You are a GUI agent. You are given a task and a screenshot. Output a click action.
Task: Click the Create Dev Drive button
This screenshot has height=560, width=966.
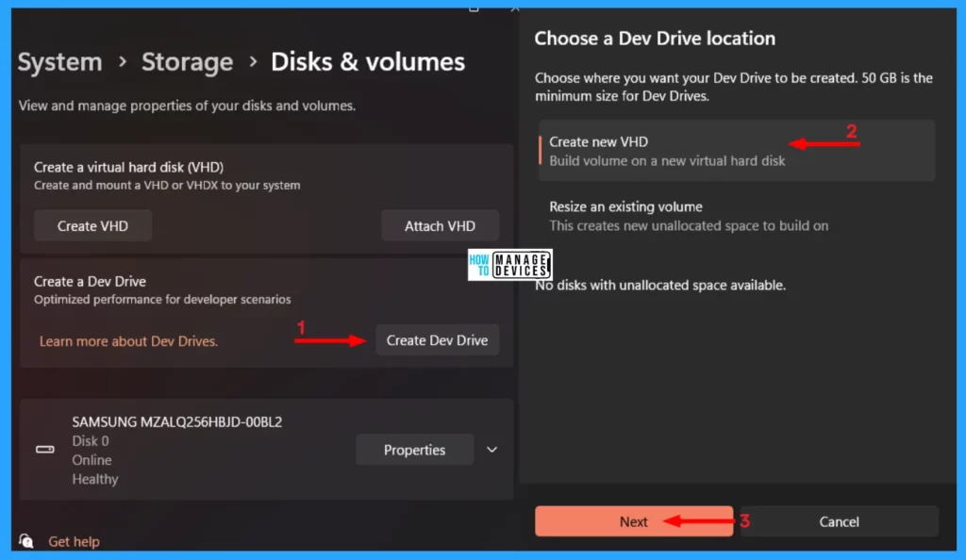click(438, 340)
